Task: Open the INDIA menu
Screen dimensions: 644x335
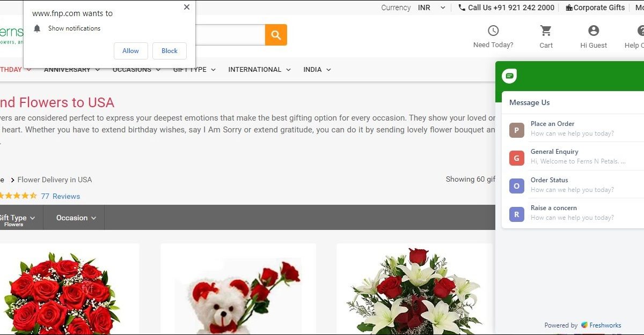Action: 317,70
